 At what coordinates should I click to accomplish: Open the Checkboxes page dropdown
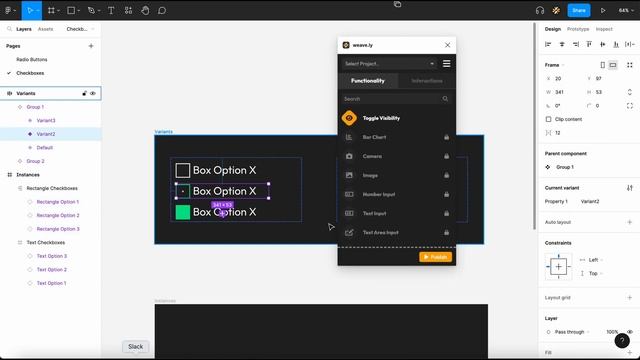tap(80, 29)
